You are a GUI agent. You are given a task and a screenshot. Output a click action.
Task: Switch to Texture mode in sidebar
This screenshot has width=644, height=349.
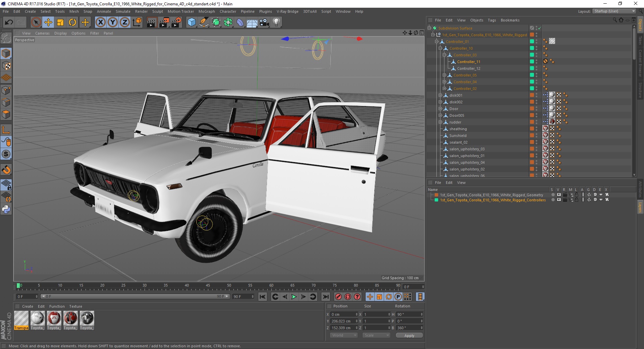(x=6, y=66)
